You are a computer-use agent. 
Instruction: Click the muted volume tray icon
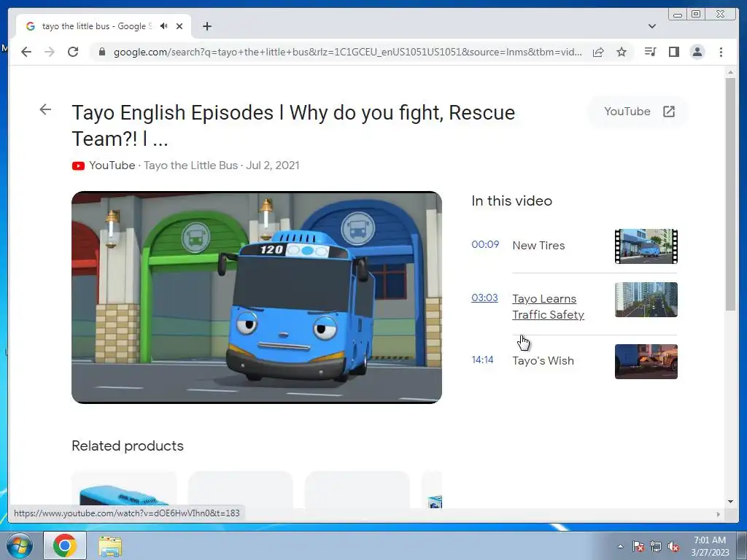tap(673, 546)
